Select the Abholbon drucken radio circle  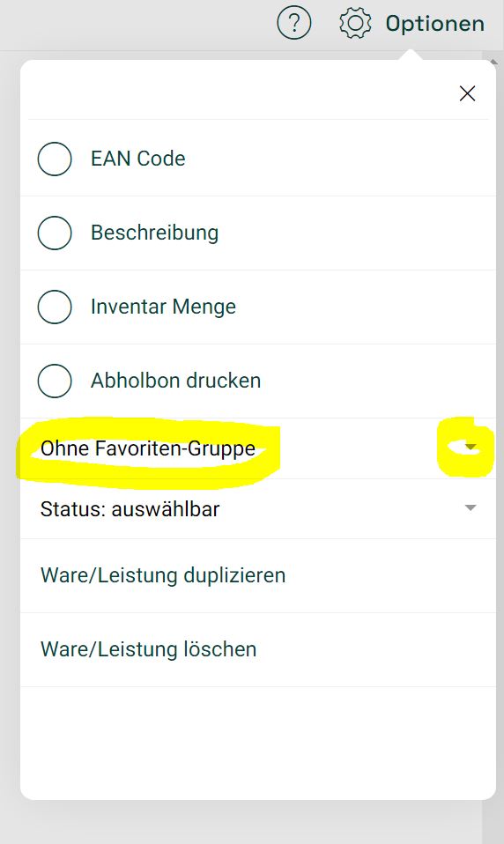[55, 381]
